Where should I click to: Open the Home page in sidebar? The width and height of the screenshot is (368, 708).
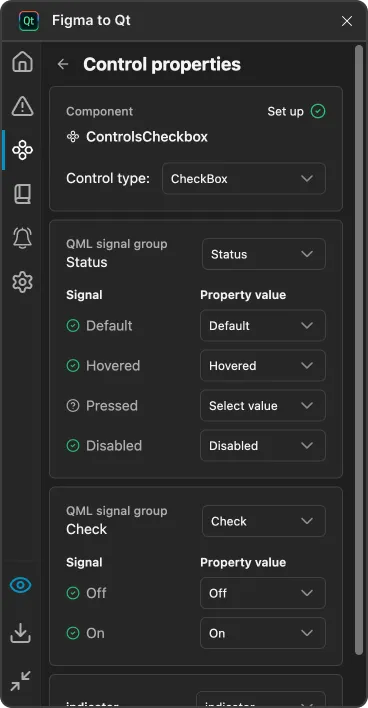pyautogui.click(x=22, y=62)
